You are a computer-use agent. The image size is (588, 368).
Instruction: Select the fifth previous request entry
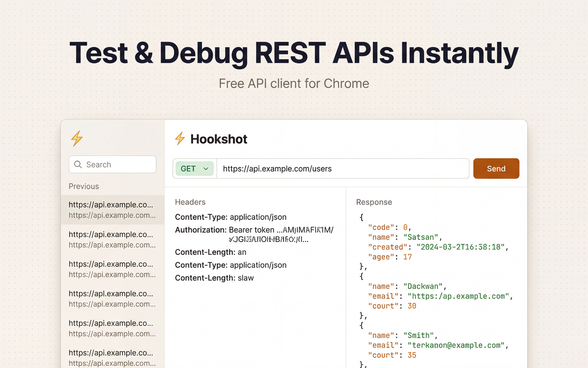pos(113,328)
